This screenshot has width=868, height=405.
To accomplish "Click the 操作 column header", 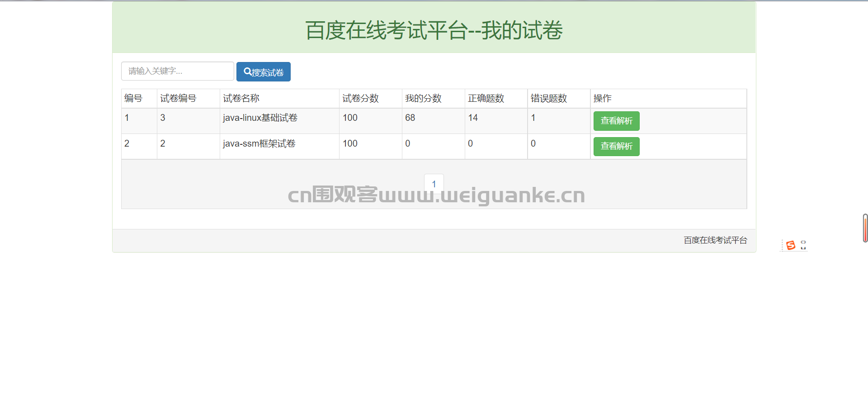I will [x=602, y=98].
